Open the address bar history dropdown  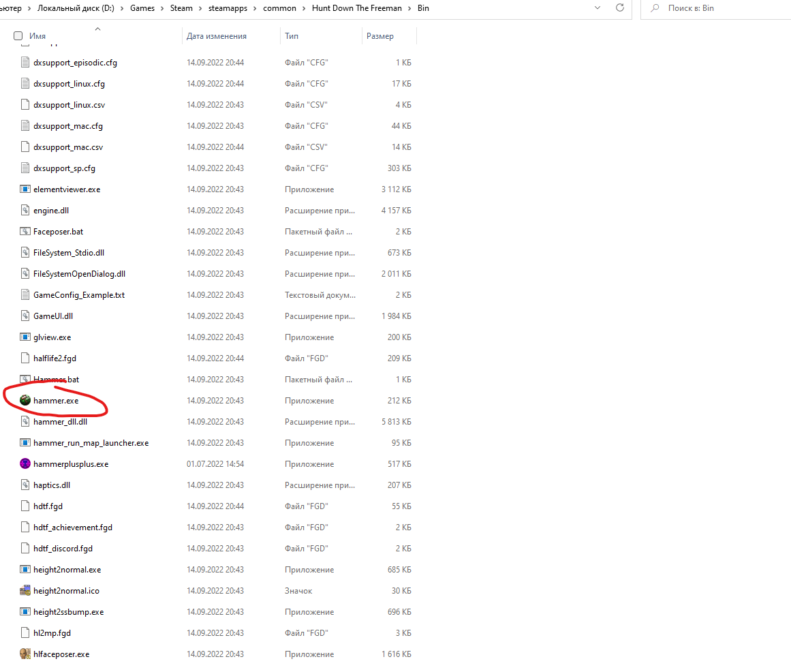(598, 7)
